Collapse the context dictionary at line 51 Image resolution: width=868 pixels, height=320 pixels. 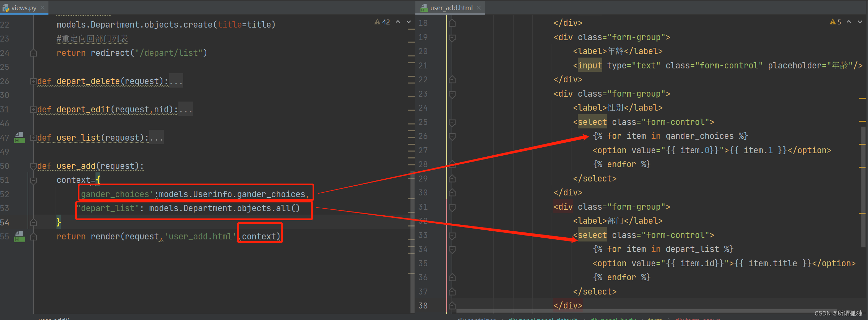33,180
